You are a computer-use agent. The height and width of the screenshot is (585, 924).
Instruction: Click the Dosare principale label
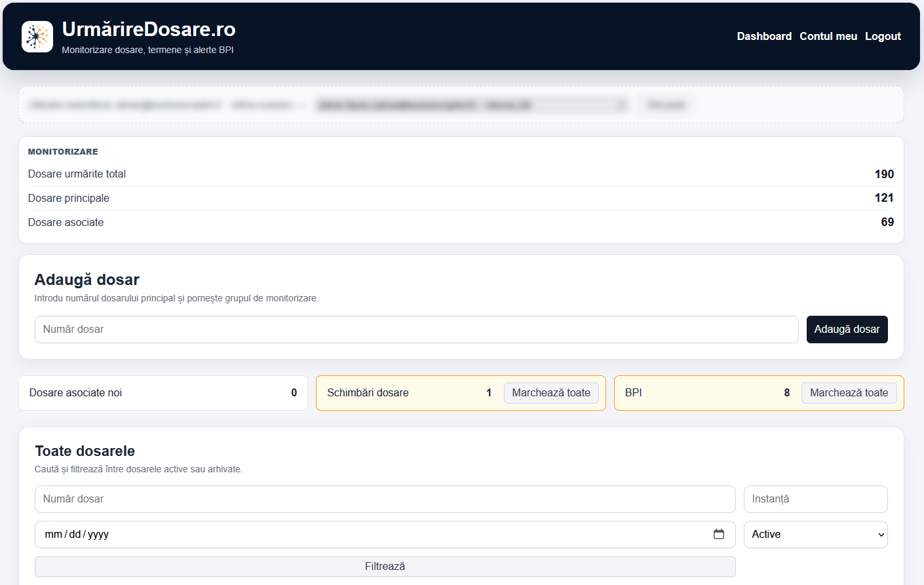pyautogui.click(x=69, y=198)
